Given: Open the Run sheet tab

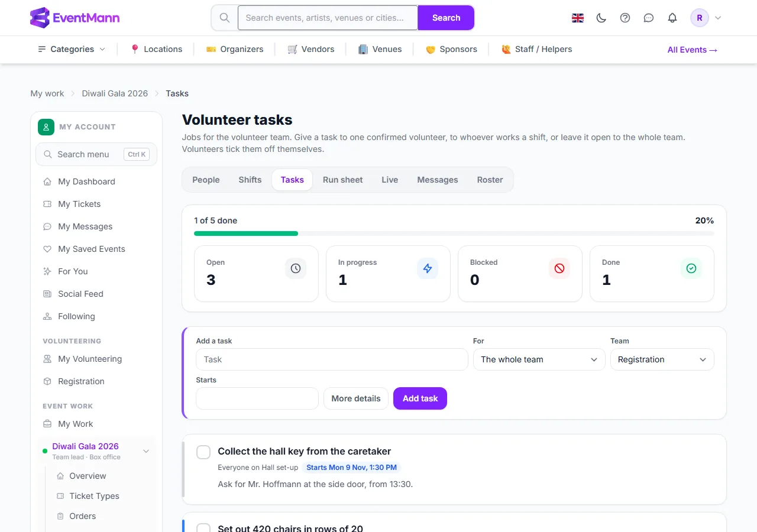Looking at the screenshot, I should coord(343,180).
